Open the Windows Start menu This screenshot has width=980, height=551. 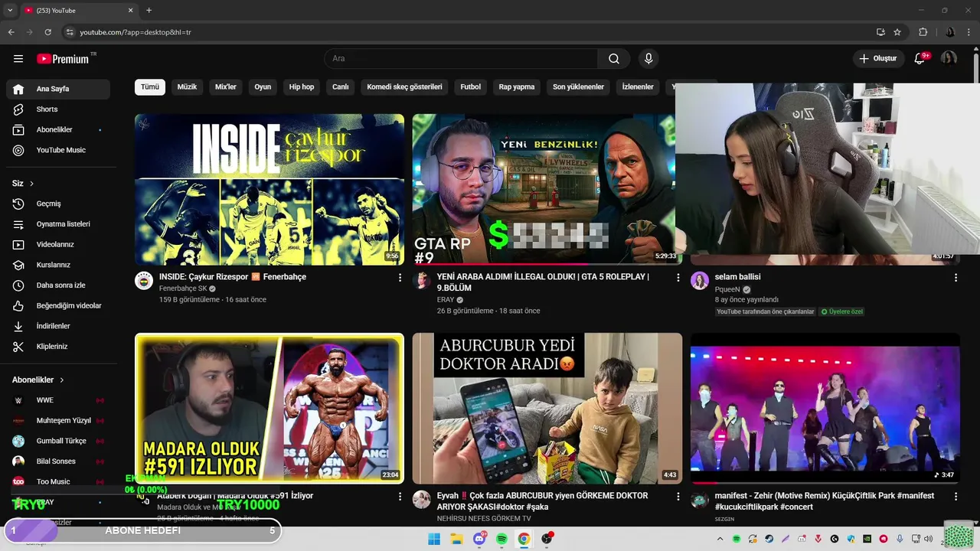[434, 539]
